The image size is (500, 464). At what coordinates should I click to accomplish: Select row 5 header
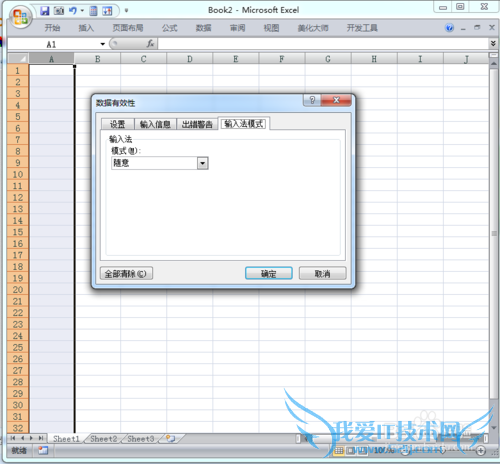[18, 117]
